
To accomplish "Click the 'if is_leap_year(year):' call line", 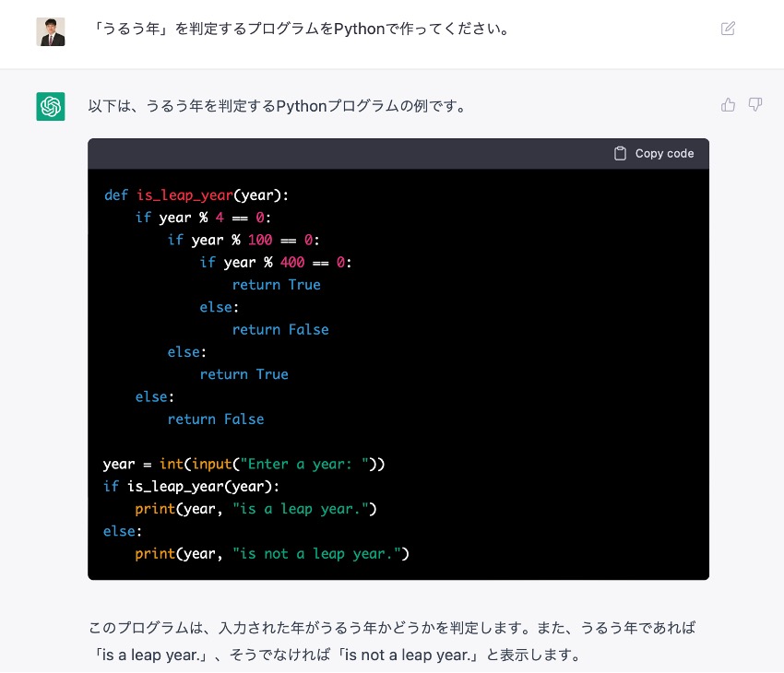I will pos(191,486).
